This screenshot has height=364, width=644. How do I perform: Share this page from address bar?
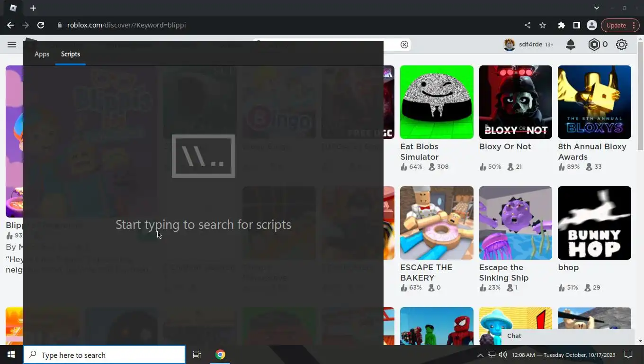point(528,25)
